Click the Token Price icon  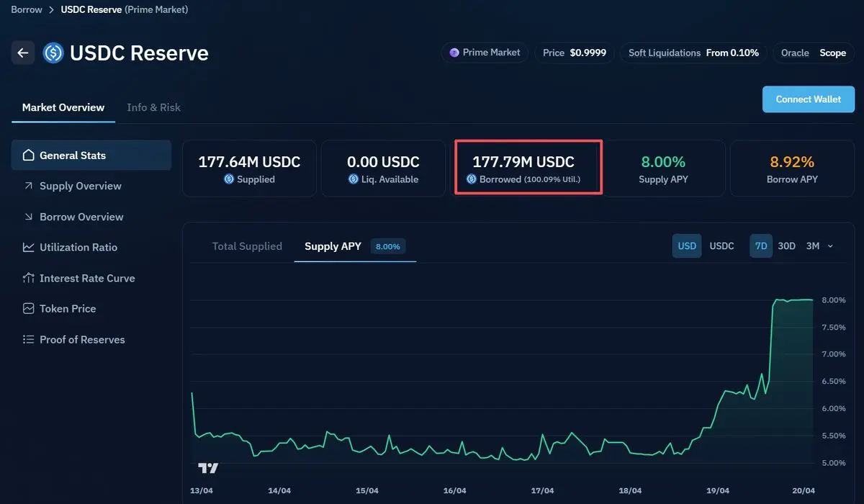[29, 308]
